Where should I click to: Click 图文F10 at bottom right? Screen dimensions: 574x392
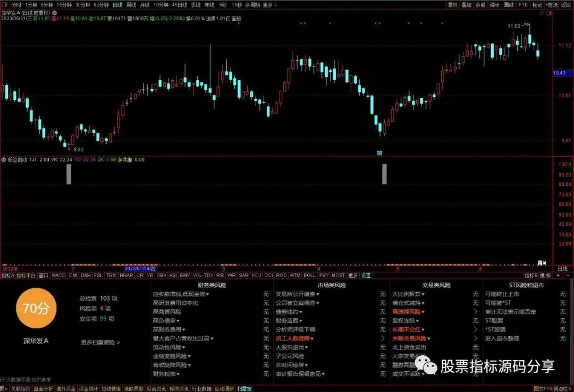(x=543, y=389)
